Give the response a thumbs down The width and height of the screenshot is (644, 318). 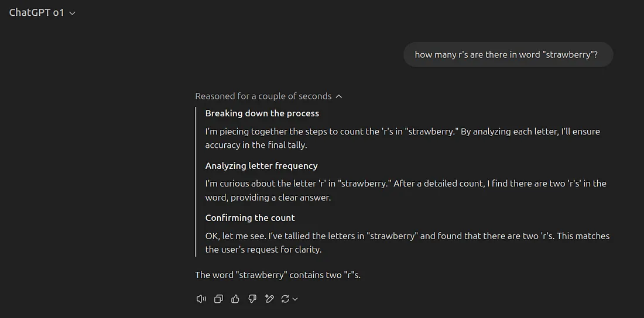[252, 299]
